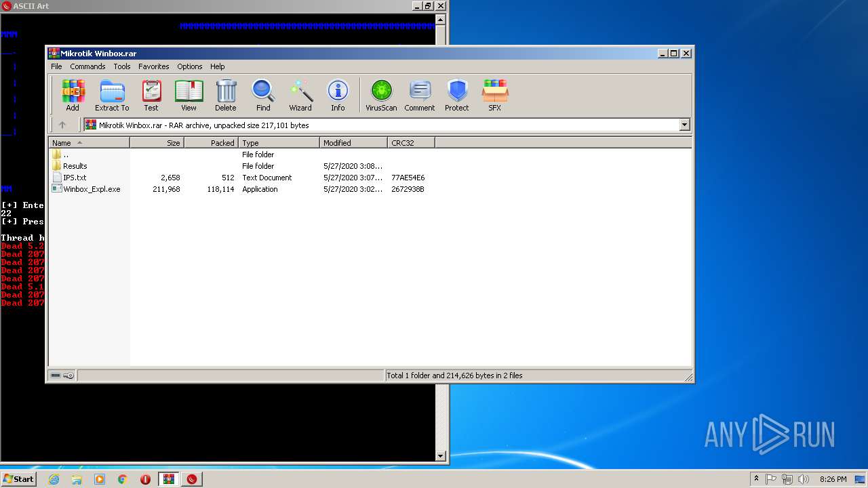
Task: Click status text 'Total 1 folder and 214,626 bytes'
Action: coord(454,375)
